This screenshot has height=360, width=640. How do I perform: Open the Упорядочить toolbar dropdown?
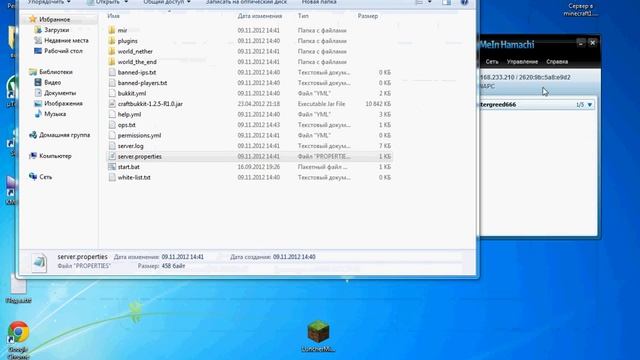(49, 2)
